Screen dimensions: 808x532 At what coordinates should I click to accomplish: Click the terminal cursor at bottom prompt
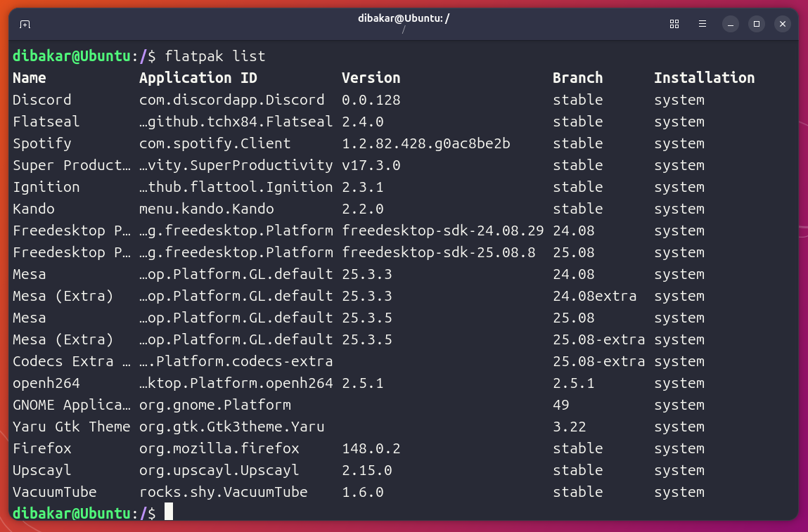169,512
